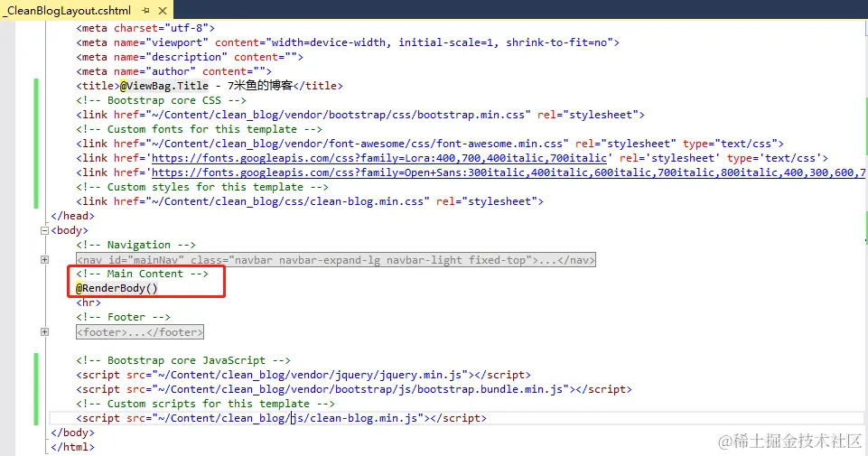Click the bootstrap.min.css link line

click(x=360, y=115)
